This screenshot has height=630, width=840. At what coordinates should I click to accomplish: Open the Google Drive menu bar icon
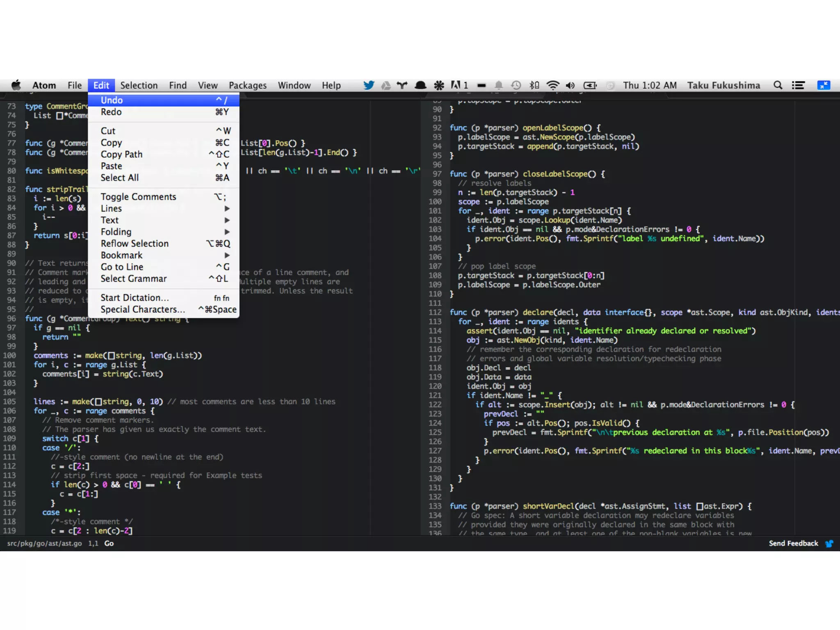tap(386, 85)
